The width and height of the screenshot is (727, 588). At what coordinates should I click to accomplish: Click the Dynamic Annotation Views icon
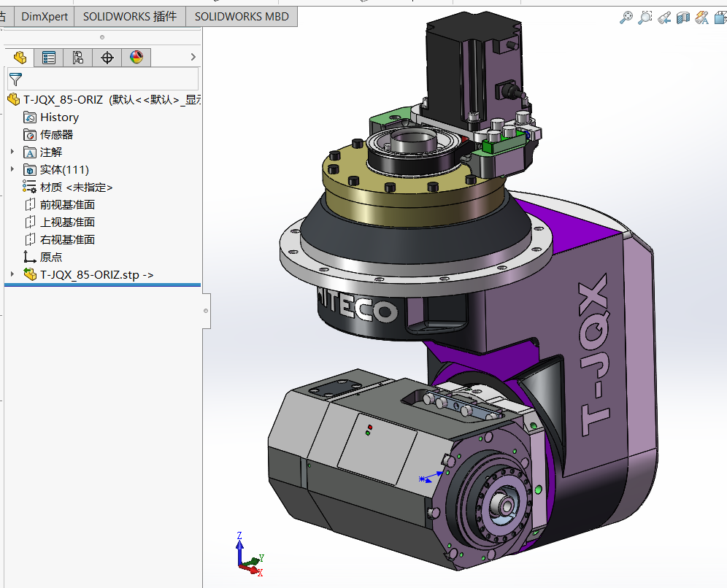click(x=702, y=18)
